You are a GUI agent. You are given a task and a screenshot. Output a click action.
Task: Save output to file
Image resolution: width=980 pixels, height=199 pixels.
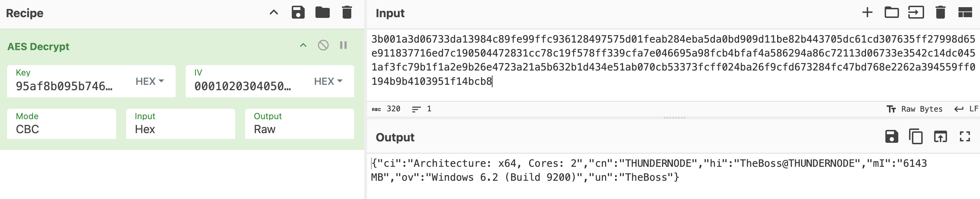tap(891, 137)
